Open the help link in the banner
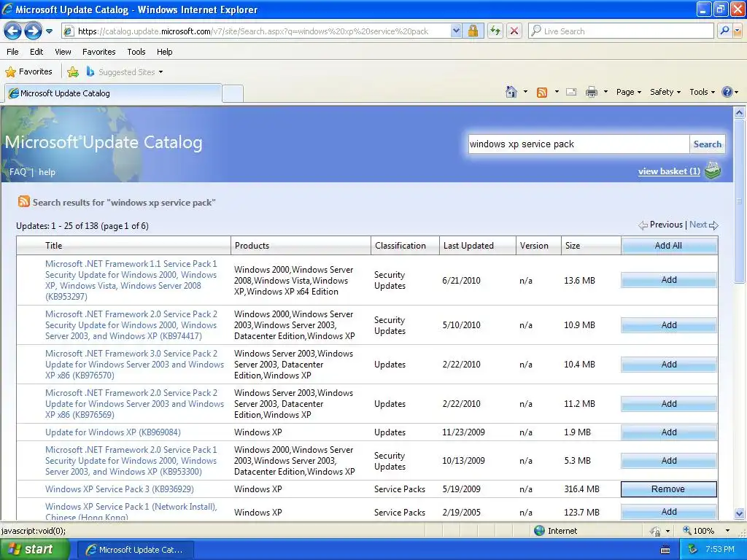747x560 pixels. (x=47, y=172)
